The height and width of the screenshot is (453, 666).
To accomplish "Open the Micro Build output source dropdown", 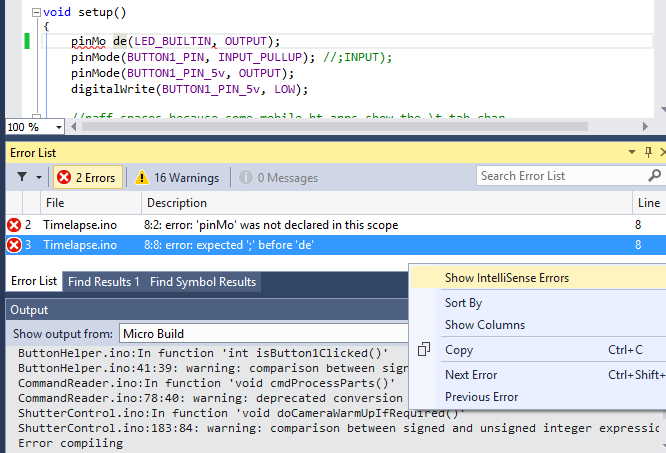I will (x=264, y=334).
